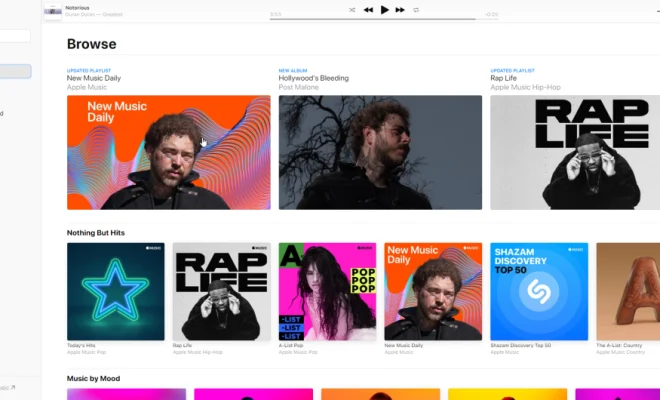Viewport: 660px width, 400px height.
Task: Open the Rap Life featured banner
Action: (575, 152)
